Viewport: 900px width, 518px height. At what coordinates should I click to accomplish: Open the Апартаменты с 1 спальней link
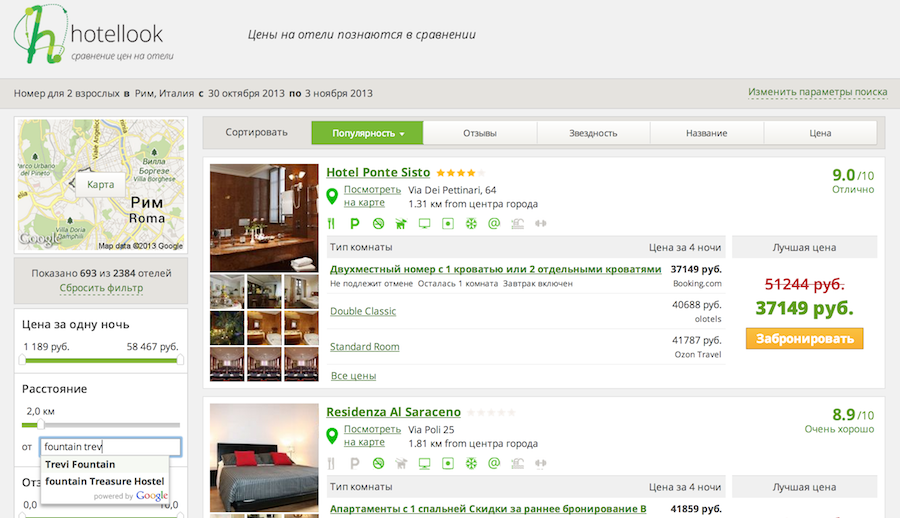(x=488, y=508)
